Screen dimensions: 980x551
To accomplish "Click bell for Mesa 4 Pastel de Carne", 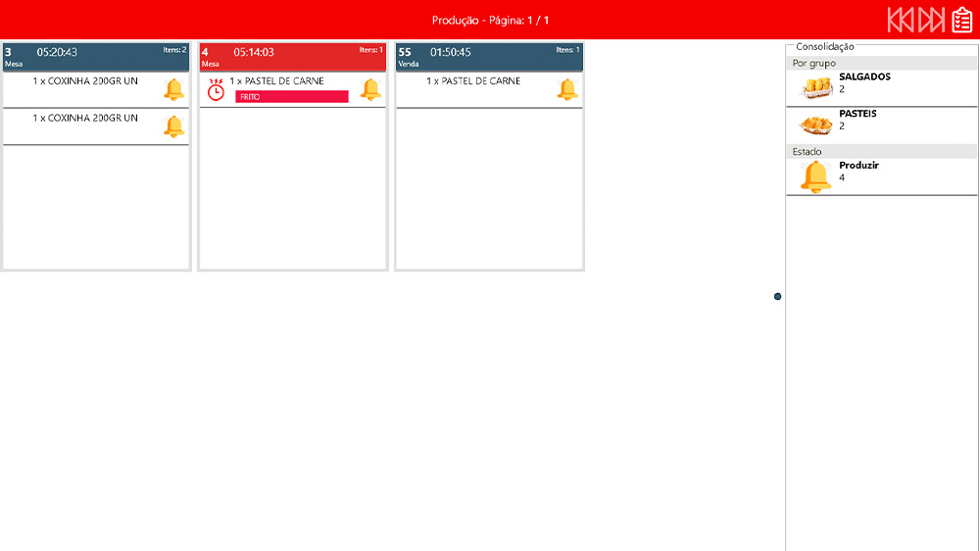I will [x=370, y=89].
